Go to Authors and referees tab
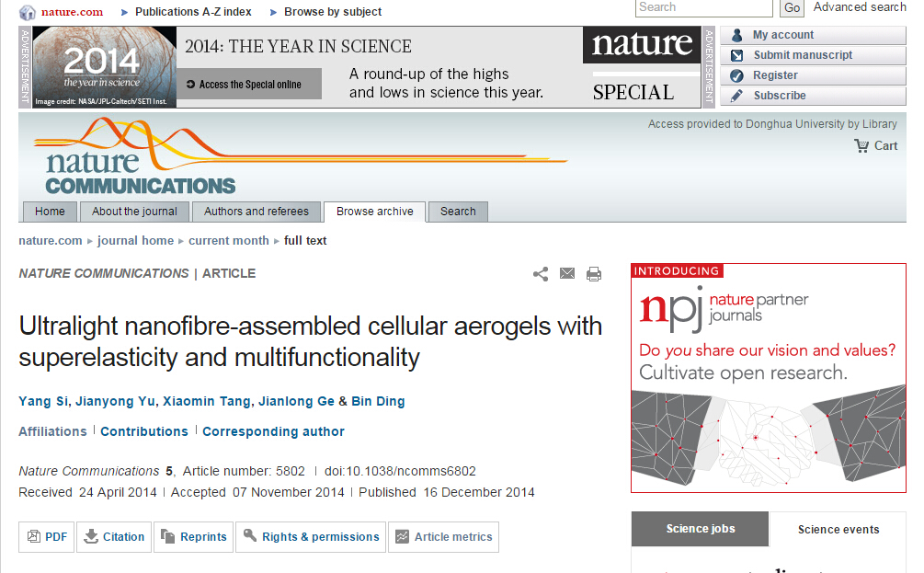Viewport: 924px width, 573px height. 257,212
